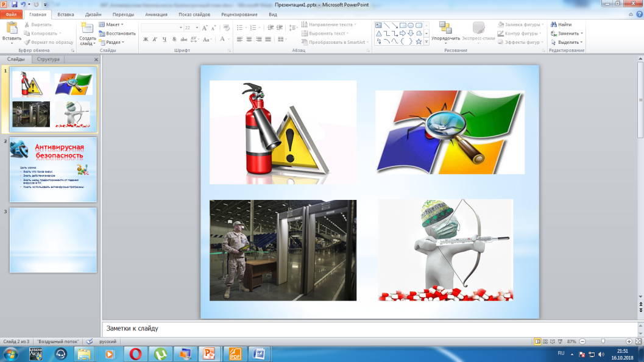Open character spacing (AV) dropdown
Viewport: 644px width, 362px height.
(x=194, y=40)
